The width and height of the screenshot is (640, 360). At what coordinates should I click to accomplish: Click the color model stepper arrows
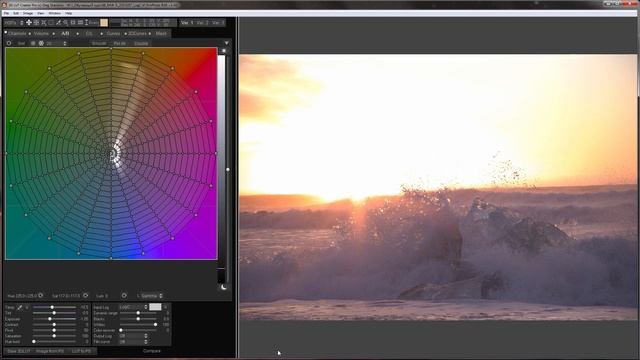[22, 23]
